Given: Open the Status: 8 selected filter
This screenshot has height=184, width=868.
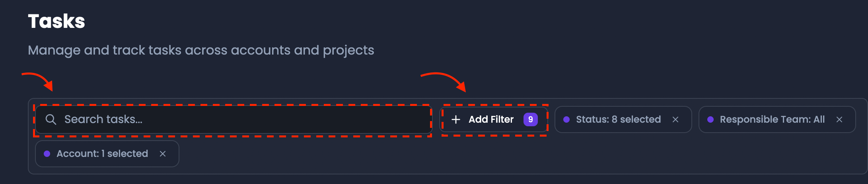Looking at the screenshot, I should pyautogui.click(x=618, y=119).
